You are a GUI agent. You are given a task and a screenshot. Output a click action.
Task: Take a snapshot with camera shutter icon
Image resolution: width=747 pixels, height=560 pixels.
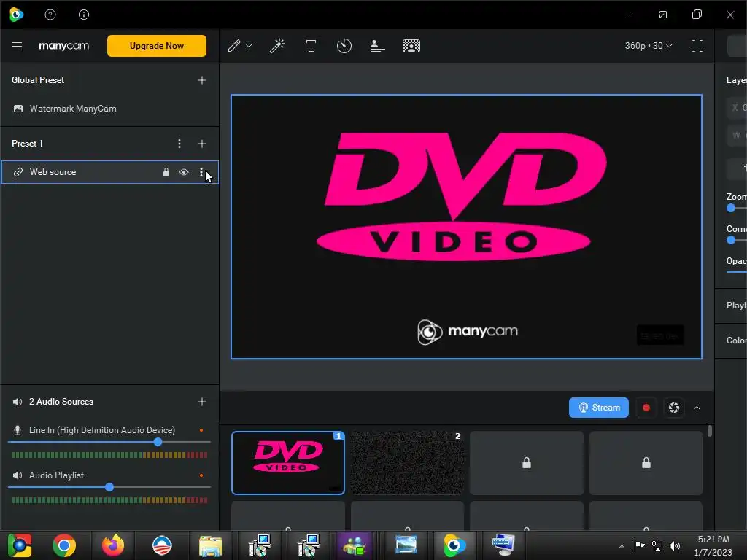coord(673,408)
